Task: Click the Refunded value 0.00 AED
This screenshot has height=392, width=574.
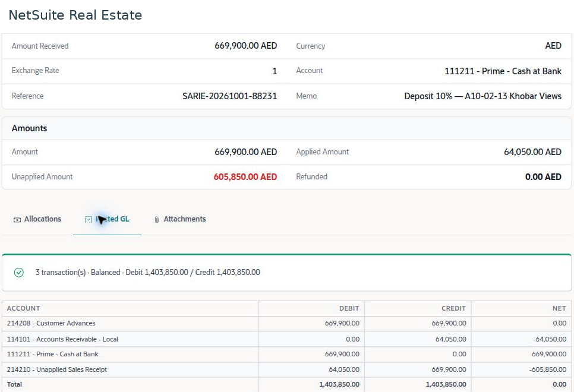Action: [543, 177]
